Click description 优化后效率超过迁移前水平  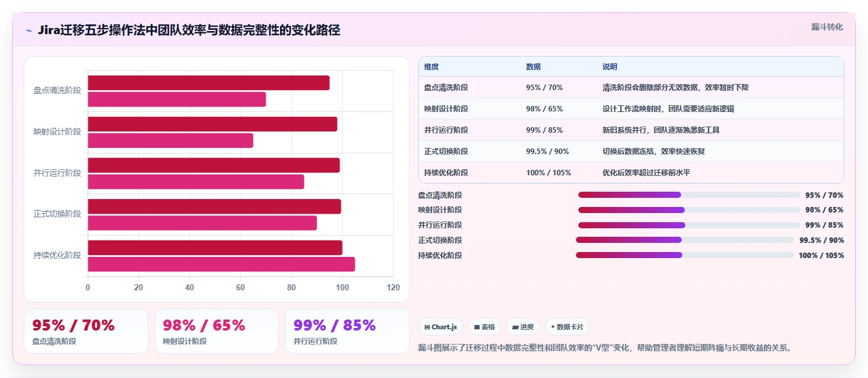pyautogui.click(x=646, y=173)
